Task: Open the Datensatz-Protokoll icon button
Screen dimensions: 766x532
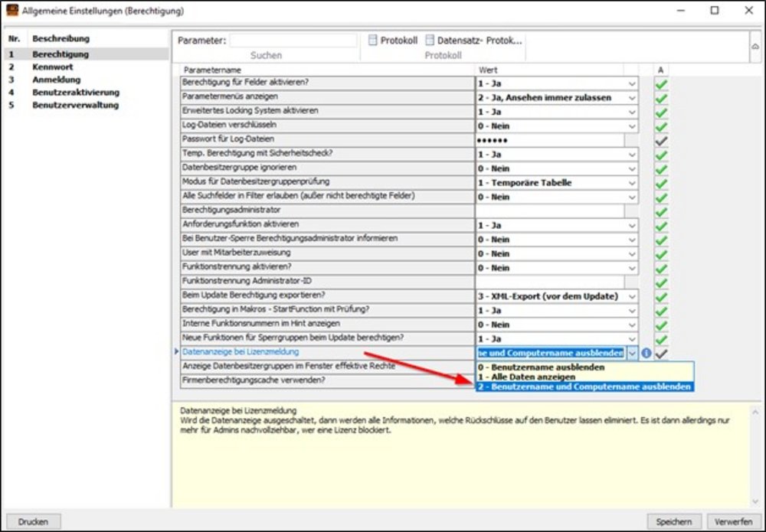Action: coord(430,41)
